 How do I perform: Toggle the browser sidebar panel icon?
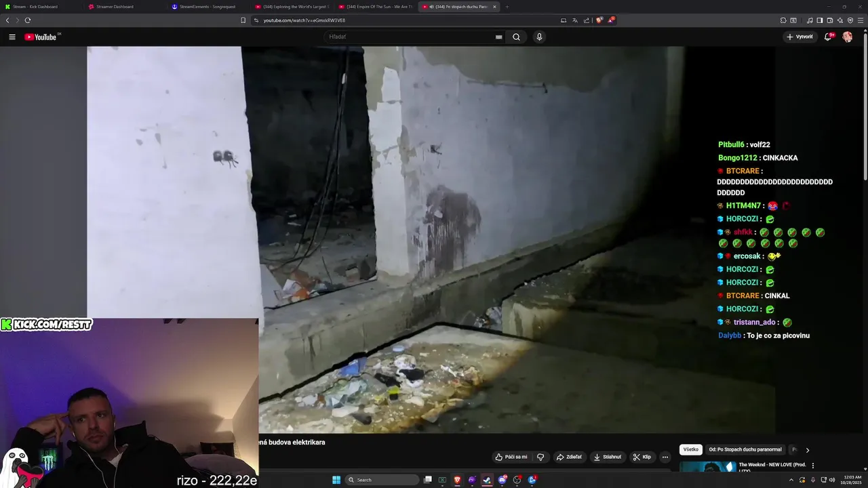[x=819, y=20]
